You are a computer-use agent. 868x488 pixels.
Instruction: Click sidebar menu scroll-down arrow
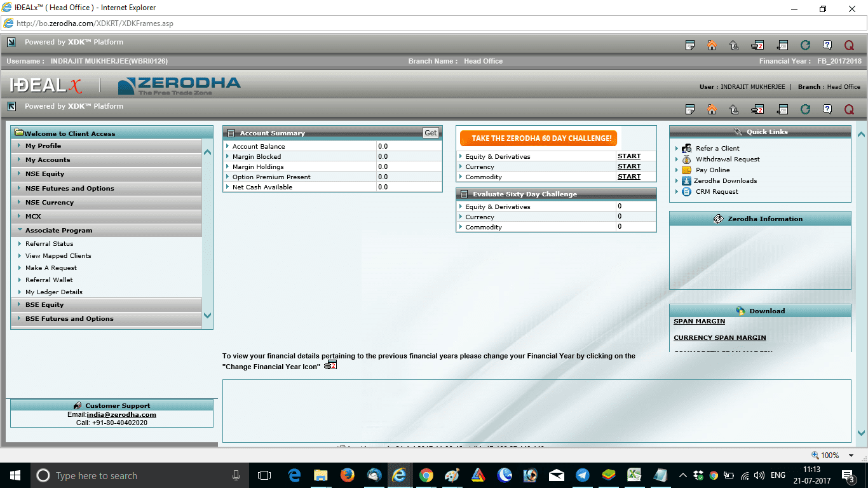tap(207, 315)
